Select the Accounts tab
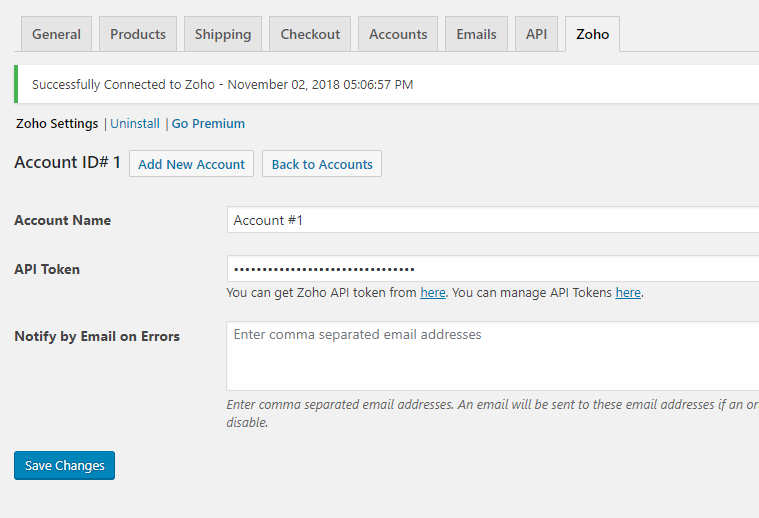 pyautogui.click(x=398, y=34)
